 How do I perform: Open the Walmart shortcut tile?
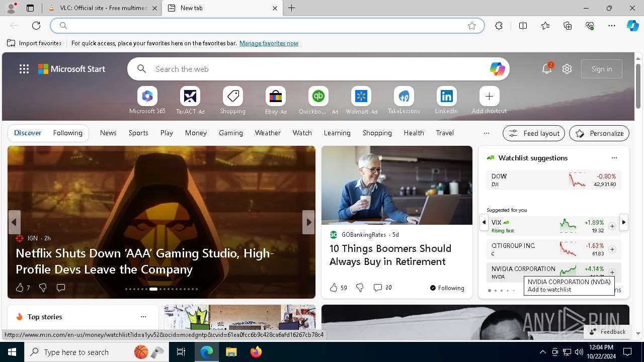coord(361,100)
